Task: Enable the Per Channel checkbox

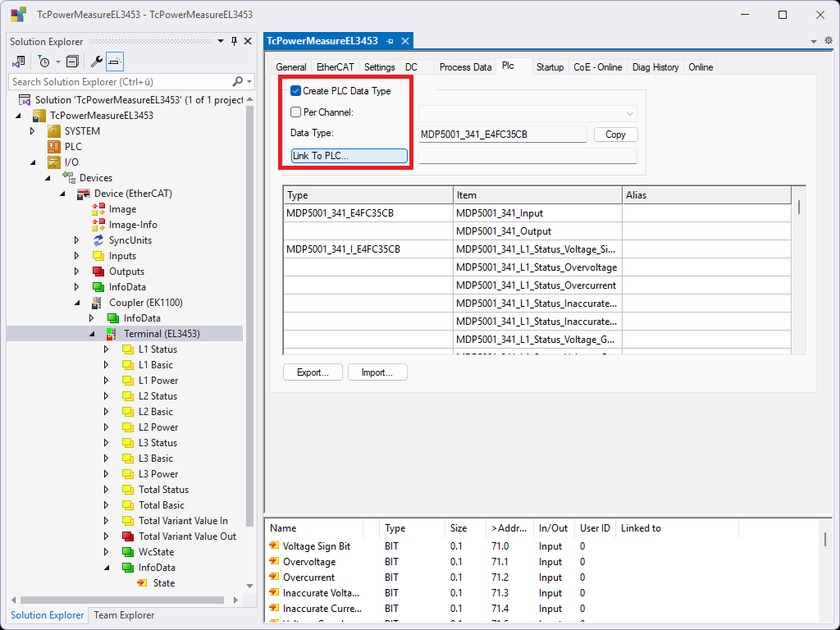Action: pyautogui.click(x=296, y=112)
